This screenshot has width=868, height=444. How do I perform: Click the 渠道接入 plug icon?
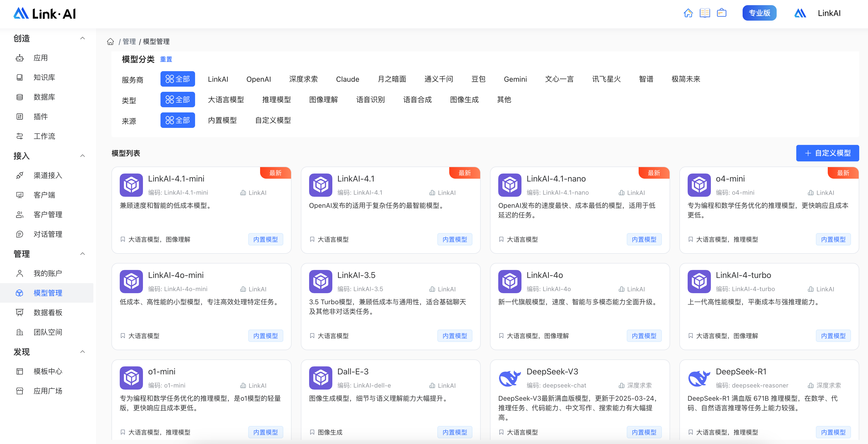pos(20,175)
